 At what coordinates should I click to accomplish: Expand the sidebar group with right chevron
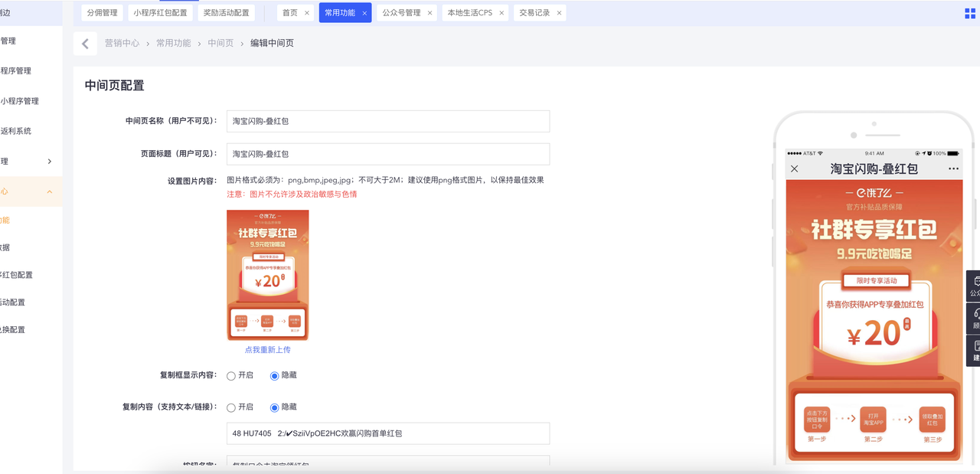50,162
